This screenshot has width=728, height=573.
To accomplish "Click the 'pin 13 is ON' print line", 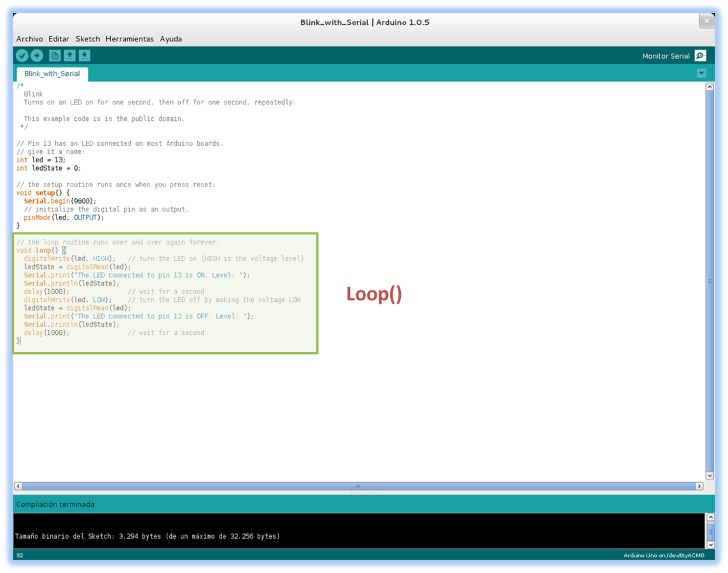I will 137,275.
